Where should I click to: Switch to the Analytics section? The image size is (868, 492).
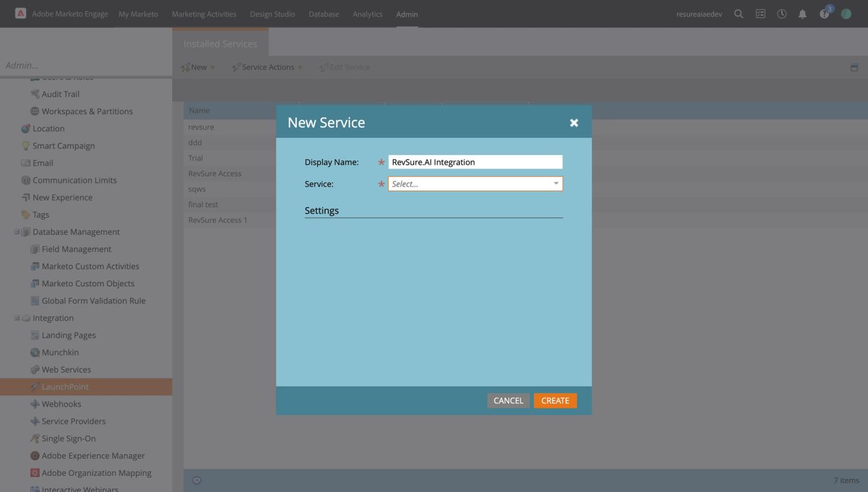pos(368,14)
